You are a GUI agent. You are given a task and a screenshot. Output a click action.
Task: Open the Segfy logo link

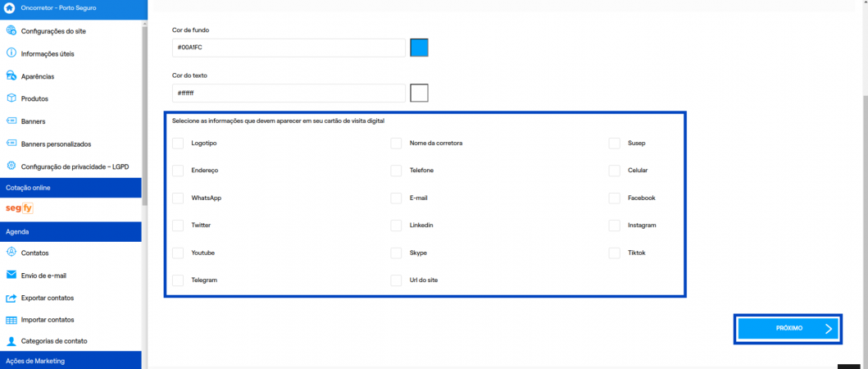[x=19, y=208]
